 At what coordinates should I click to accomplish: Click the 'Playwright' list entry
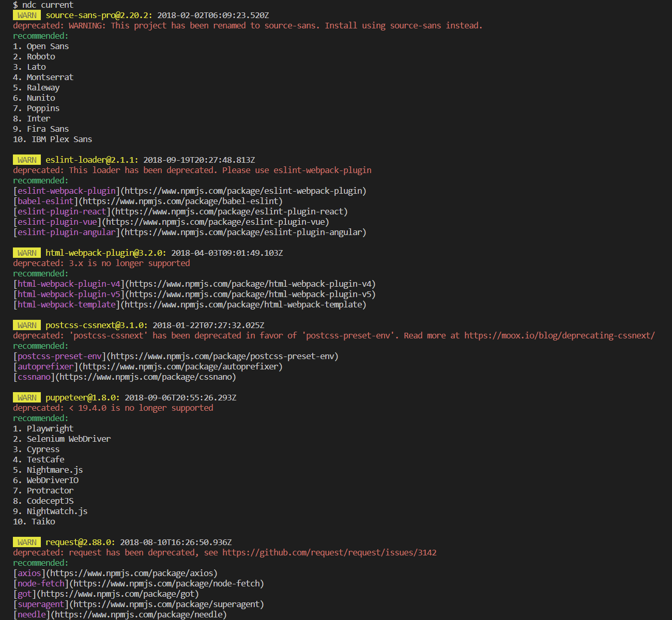[50, 429]
